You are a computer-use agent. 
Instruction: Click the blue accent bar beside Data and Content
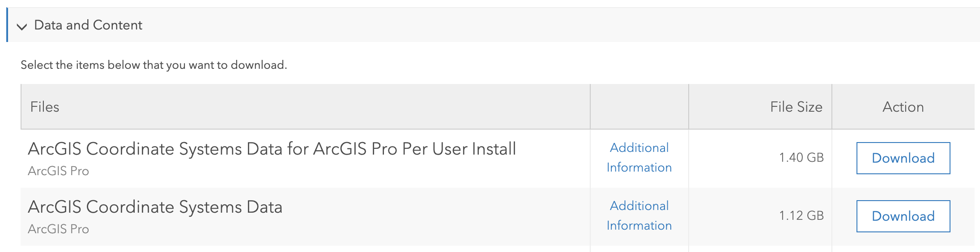(x=7, y=25)
